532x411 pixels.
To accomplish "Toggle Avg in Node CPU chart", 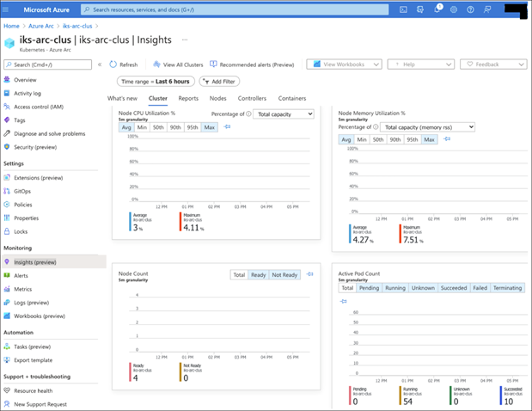I will 126,126.
